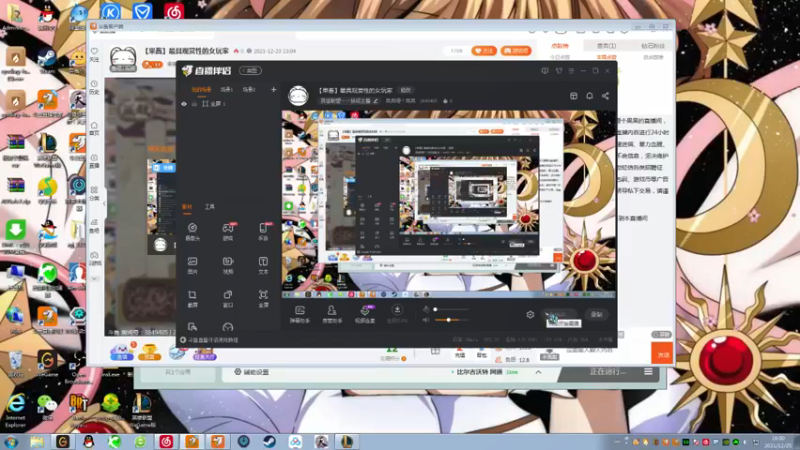Open the follow heart in the Douyu sidebar
Image resolution: width=800 pixels, height=450 pixels.
pyautogui.click(x=94, y=54)
